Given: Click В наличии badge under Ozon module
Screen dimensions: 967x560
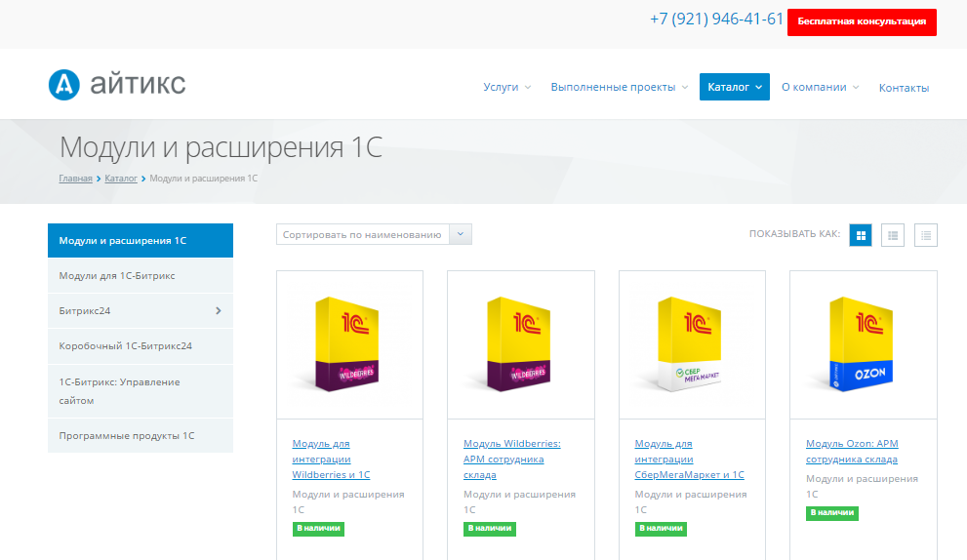Looking at the screenshot, I should [x=832, y=513].
